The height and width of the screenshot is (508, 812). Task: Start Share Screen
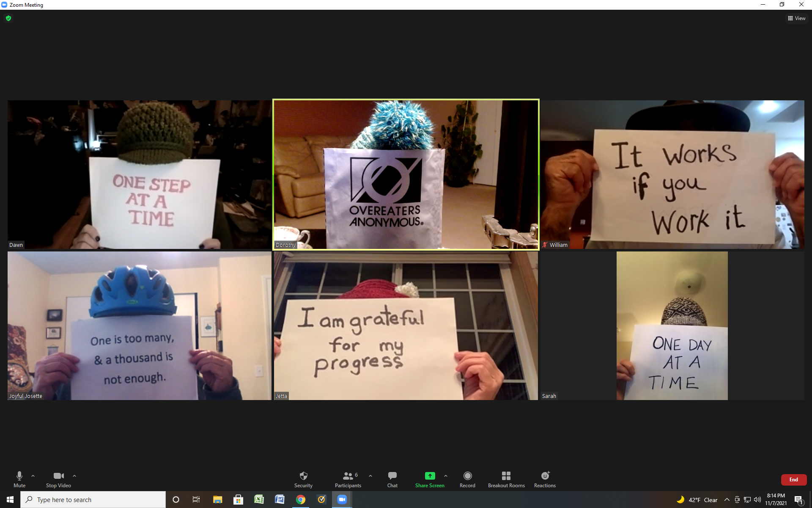coord(430,479)
